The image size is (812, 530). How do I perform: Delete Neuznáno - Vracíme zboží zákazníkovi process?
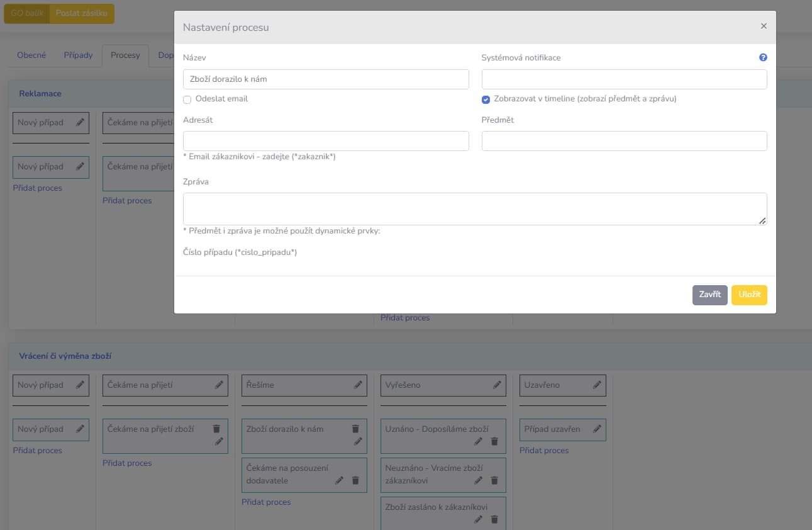(x=494, y=480)
